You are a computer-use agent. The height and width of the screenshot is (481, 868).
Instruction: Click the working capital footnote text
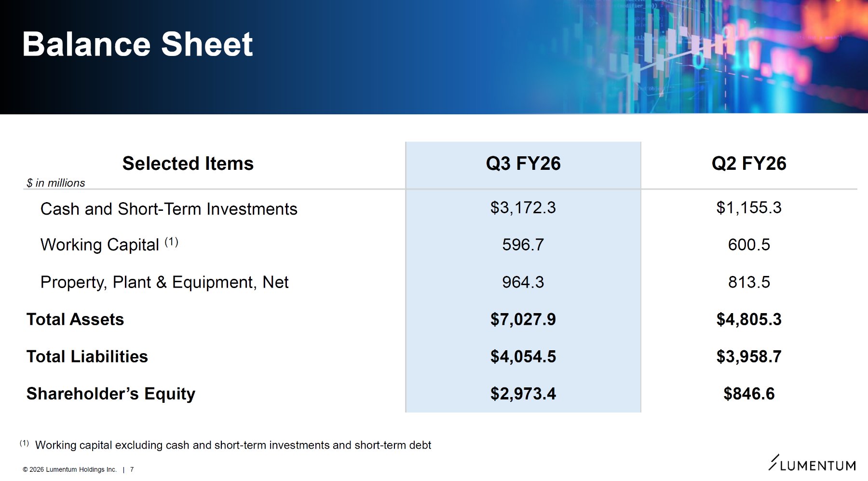tap(233, 445)
